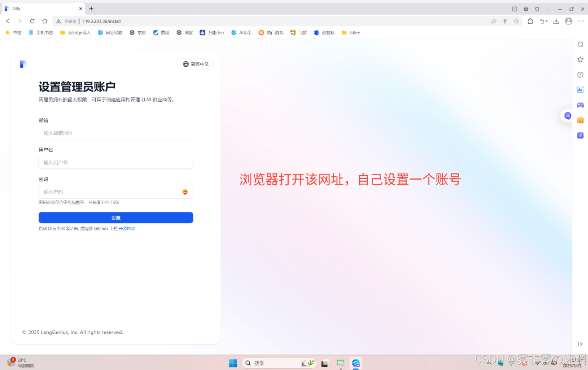Open the extensions puzzle icon

pos(530,21)
